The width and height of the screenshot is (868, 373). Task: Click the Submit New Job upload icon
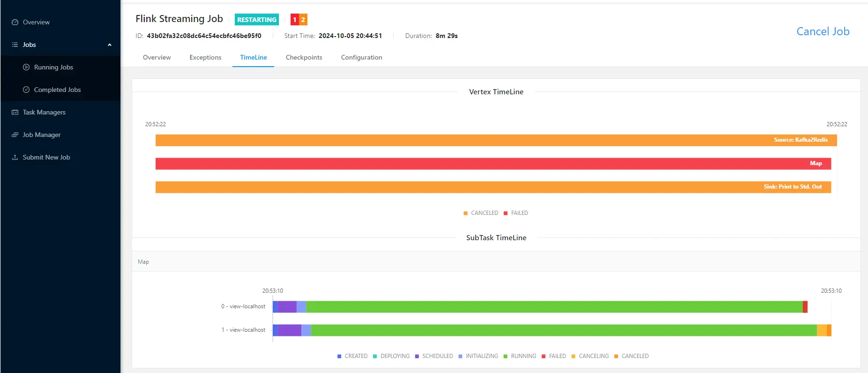(15, 157)
